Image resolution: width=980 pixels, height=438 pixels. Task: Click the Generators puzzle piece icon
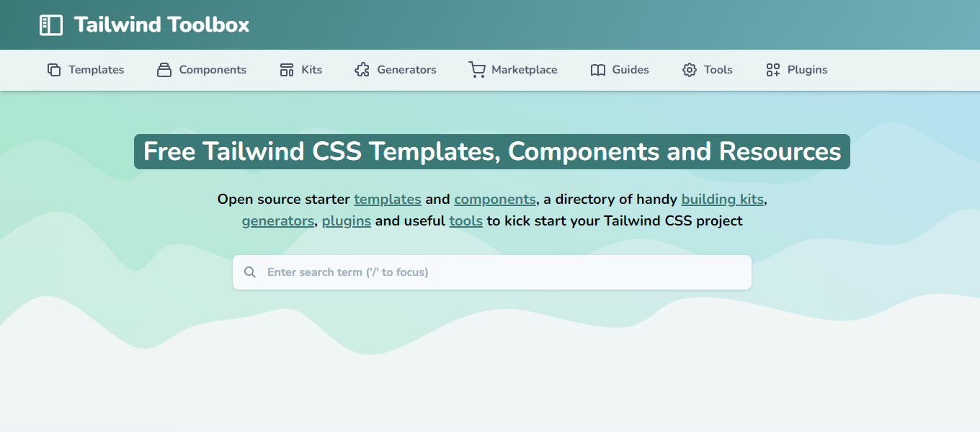[362, 70]
